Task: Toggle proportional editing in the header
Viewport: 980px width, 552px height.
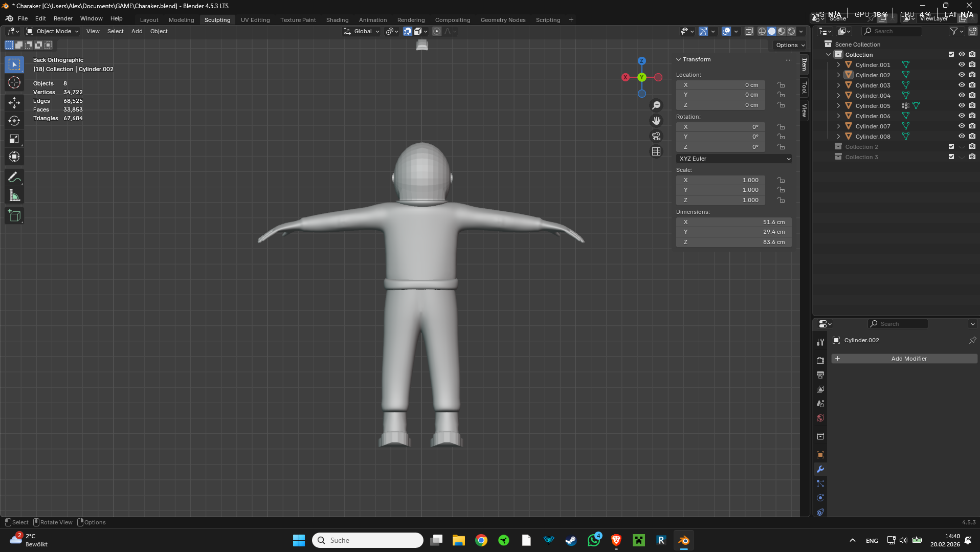Action: pos(436,31)
